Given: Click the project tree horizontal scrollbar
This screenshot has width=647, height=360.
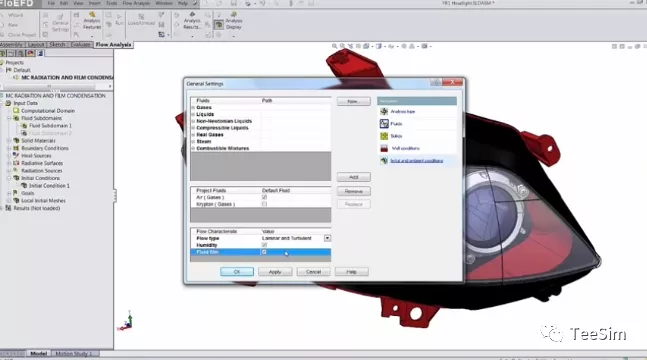Looking at the screenshot, I should (x=56, y=86).
